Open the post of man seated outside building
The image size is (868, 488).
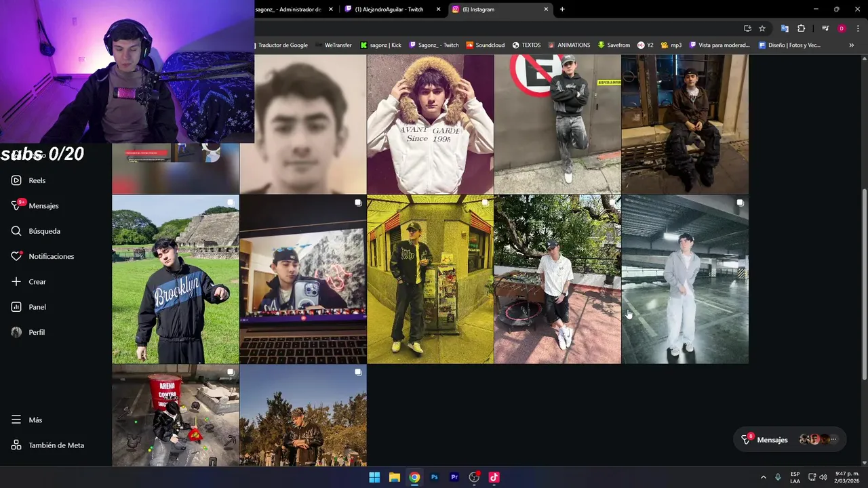click(685, 124)
